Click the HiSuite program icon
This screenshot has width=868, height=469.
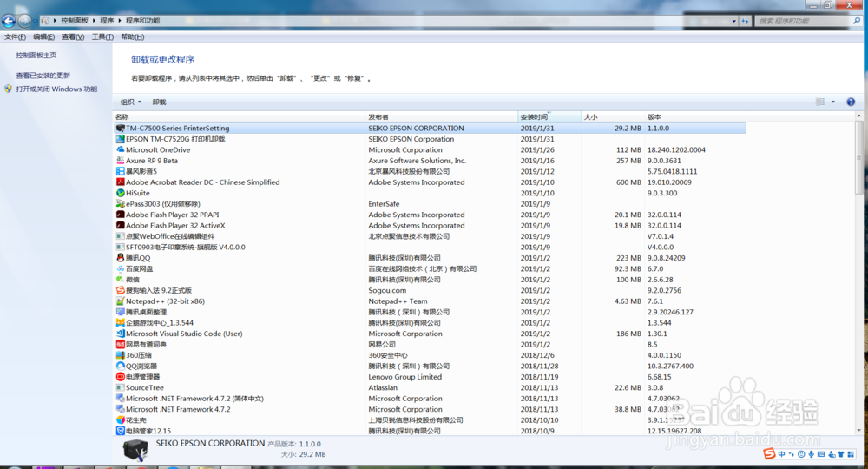click(120, 193)
